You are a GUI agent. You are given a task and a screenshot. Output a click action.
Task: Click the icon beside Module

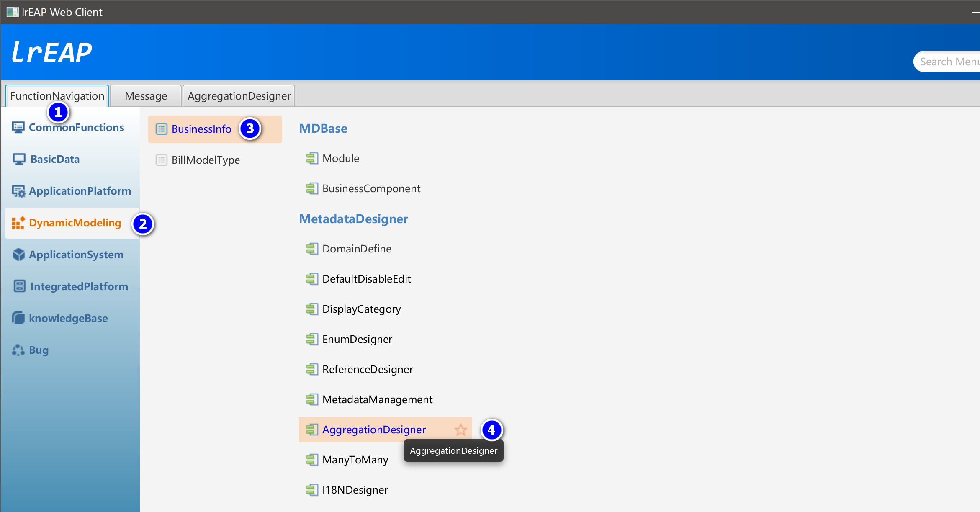(x=312, y=158)
